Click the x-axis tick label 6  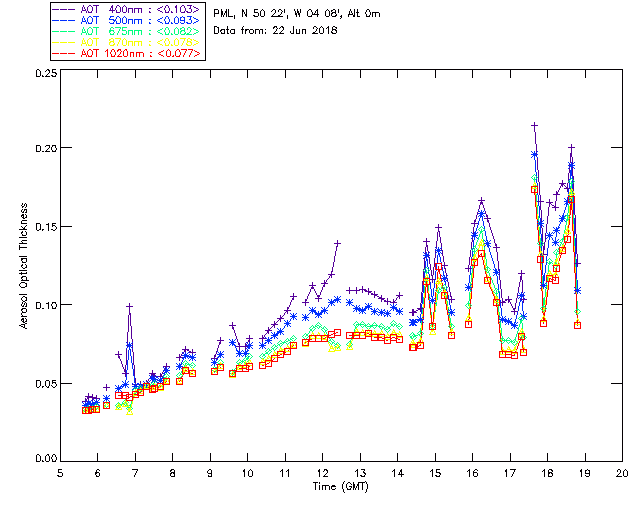point(98,473)
